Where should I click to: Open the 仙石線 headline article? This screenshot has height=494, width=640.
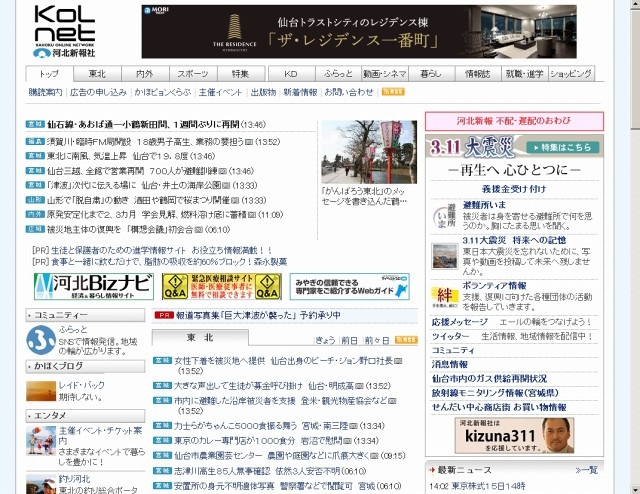coord(142,125)
